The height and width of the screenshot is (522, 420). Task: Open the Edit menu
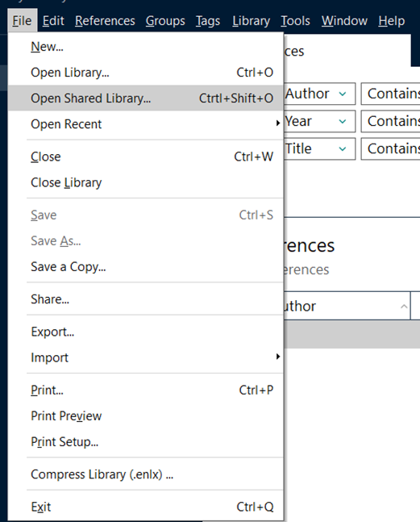pyautogui.click(x=53, y=21)
